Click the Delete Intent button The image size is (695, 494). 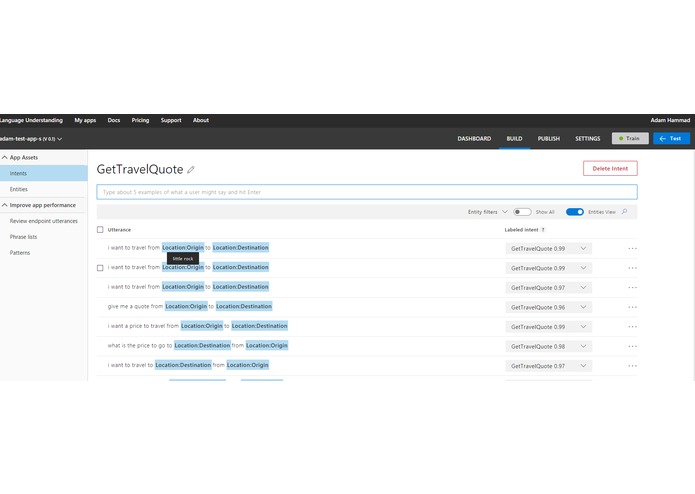[610, 168]
